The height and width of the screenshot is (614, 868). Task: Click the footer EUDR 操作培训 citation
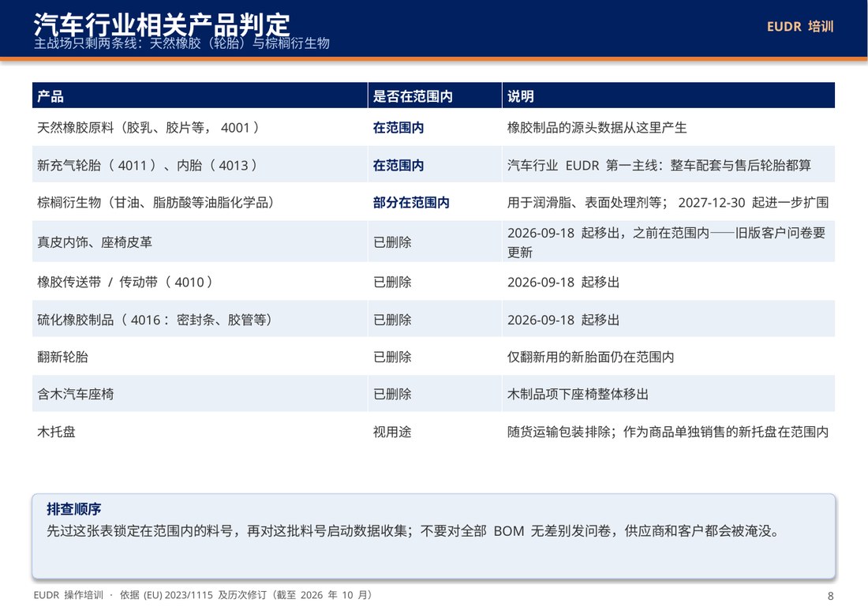point(203,595)
